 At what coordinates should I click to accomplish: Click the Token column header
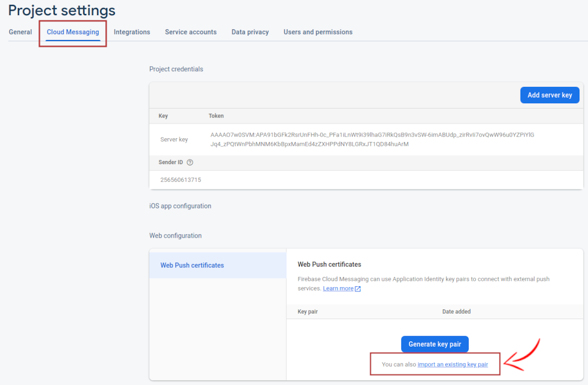216,116
